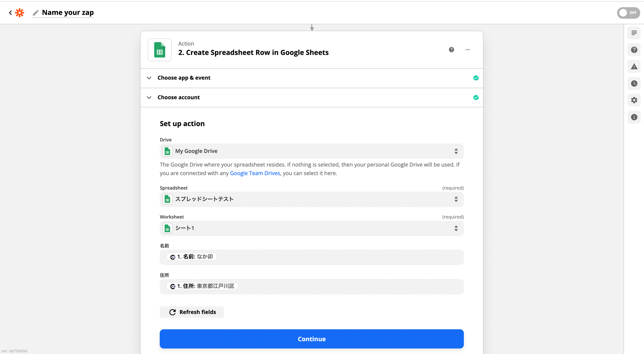Expand the 'Choose account' section
Viewport: 644px width, 354px height.
[x=312, y=97]
